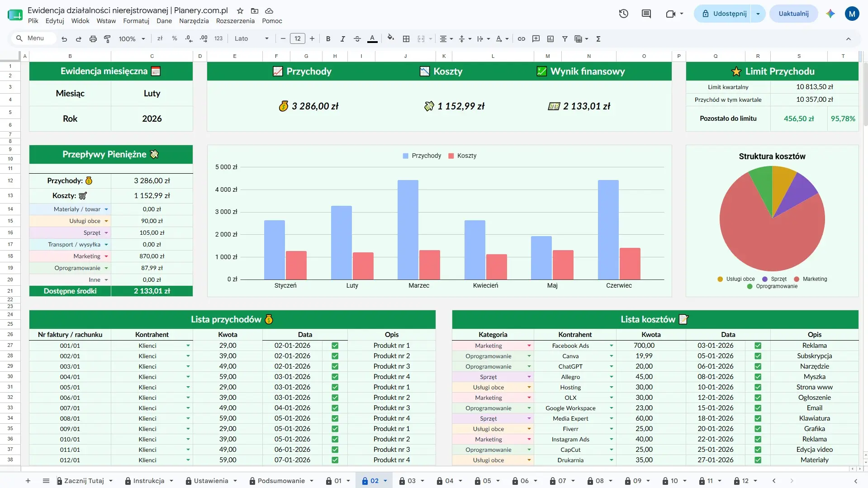Create a filter with funnel icon
The width and height of the screenshot is (868, 488).
tap(565, 39)
